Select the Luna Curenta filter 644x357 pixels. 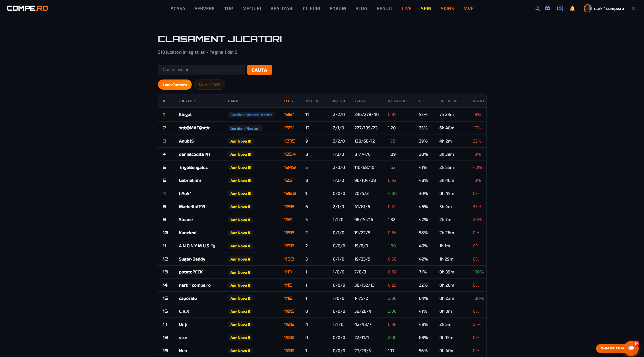click(x=175, y=85)
